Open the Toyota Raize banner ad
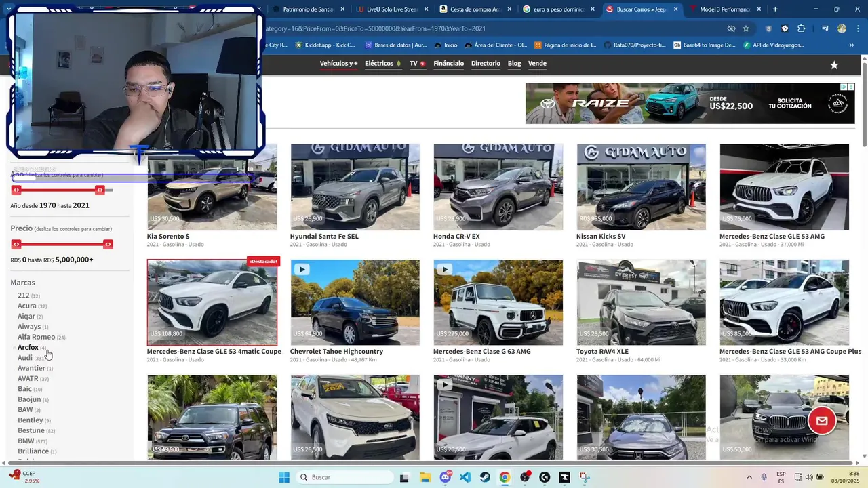The height and width of the screenshot is (488, 868). [x=690, y=104]
